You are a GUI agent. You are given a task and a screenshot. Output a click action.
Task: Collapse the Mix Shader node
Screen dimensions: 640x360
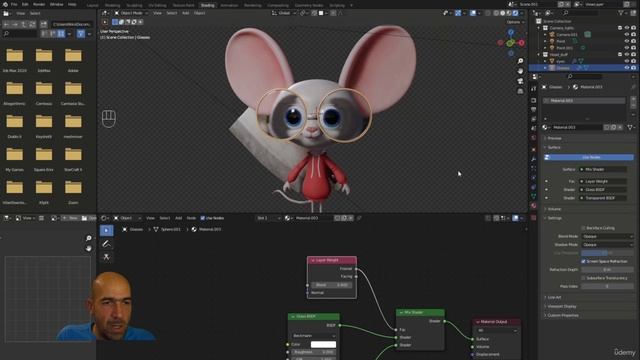401,312
